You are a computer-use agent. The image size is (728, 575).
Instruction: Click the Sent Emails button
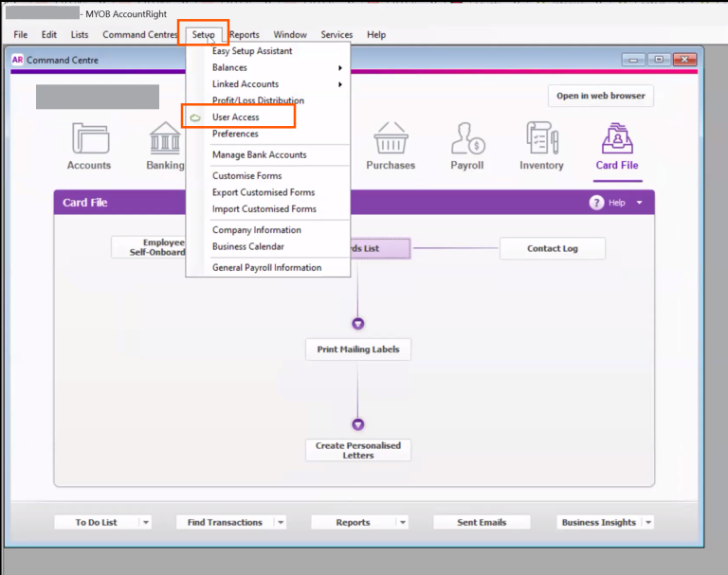(x=482, y=523)
